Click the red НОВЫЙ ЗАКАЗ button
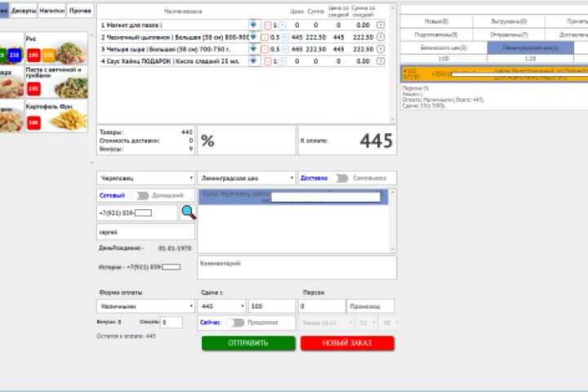 (x=347, y=343)
